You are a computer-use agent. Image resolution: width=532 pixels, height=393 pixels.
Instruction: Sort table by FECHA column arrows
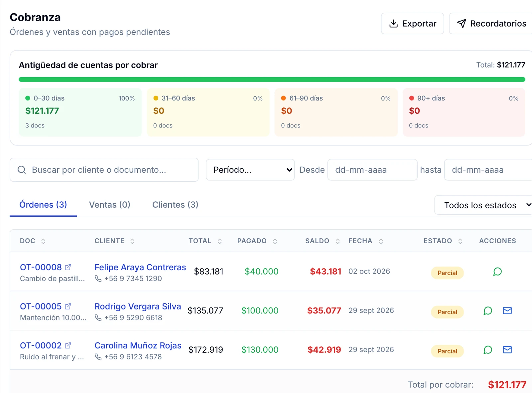tap(381, 241)
